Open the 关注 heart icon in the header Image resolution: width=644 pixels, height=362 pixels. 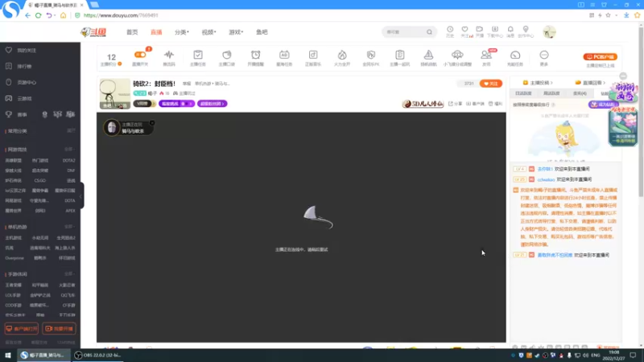coord(464,30)
